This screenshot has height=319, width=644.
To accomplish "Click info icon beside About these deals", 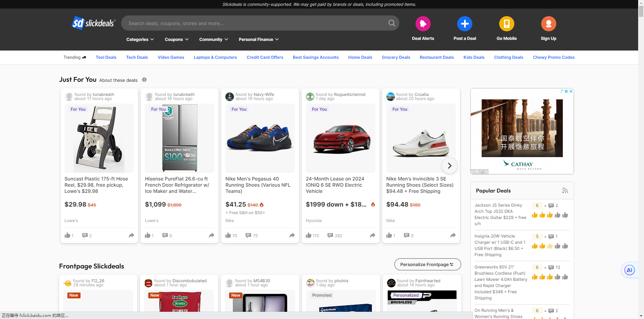I will point(144,80).
